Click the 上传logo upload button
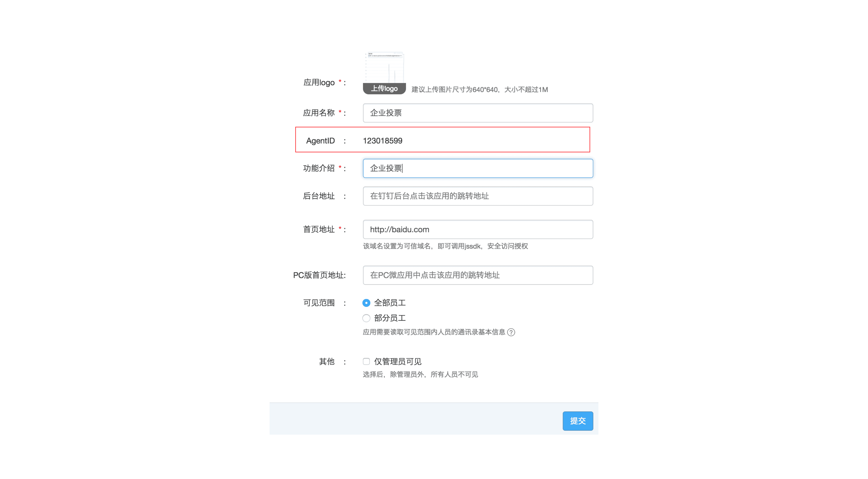 (x=384, y=89)
